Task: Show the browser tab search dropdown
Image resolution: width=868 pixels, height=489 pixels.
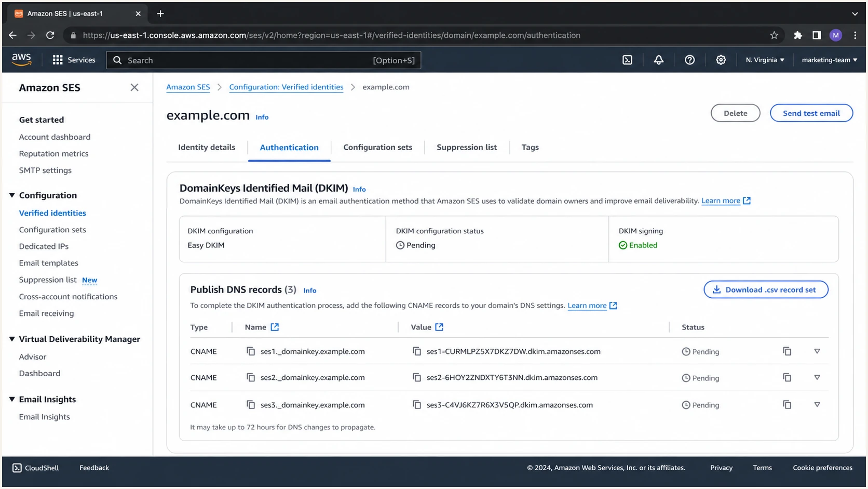Action: [x=855, y=14]
